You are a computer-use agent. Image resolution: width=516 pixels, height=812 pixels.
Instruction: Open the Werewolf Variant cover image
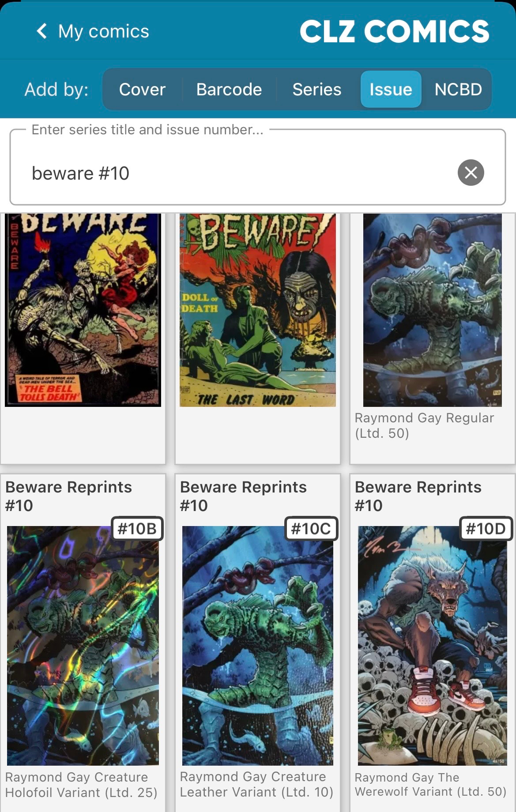point(433,645)
